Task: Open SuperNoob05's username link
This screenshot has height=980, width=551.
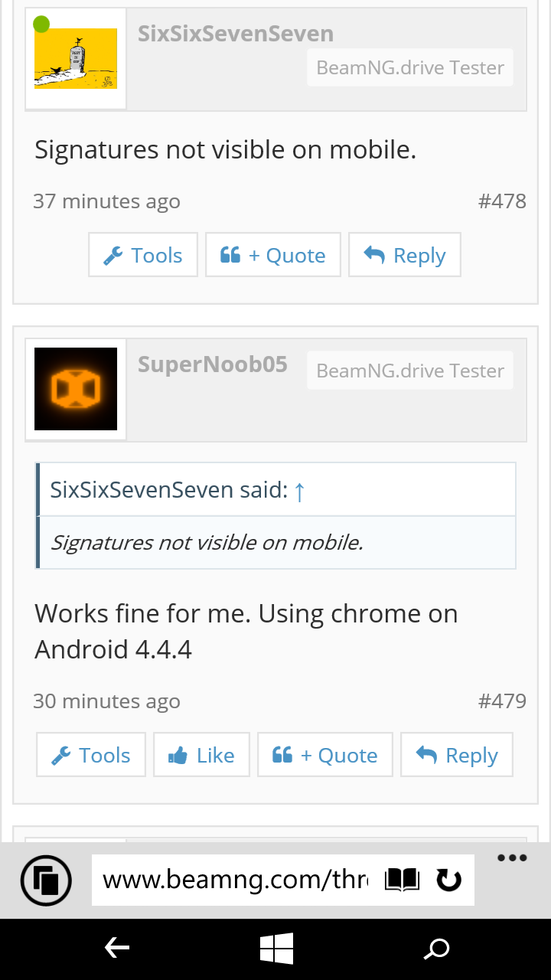Action: pos(213,364)
